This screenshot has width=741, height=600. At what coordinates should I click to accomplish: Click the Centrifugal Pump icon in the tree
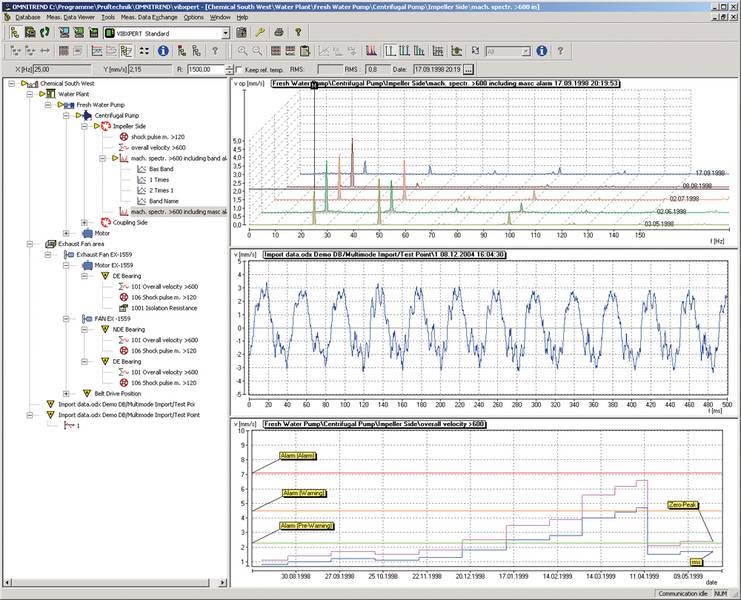87,115
